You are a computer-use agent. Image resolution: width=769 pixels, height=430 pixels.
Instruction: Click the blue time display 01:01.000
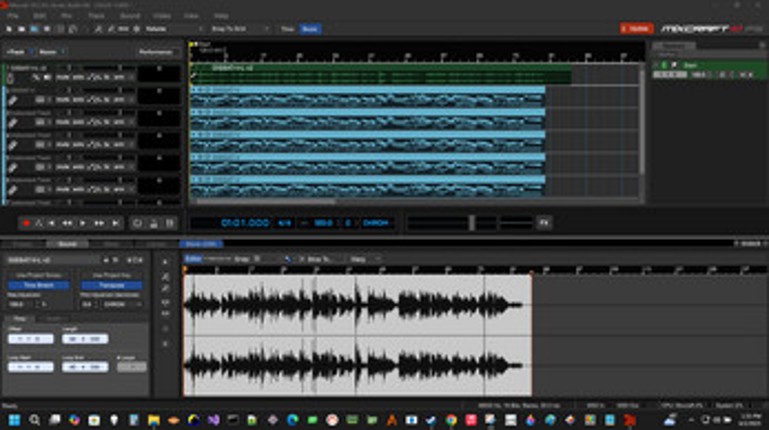[245, 222]
